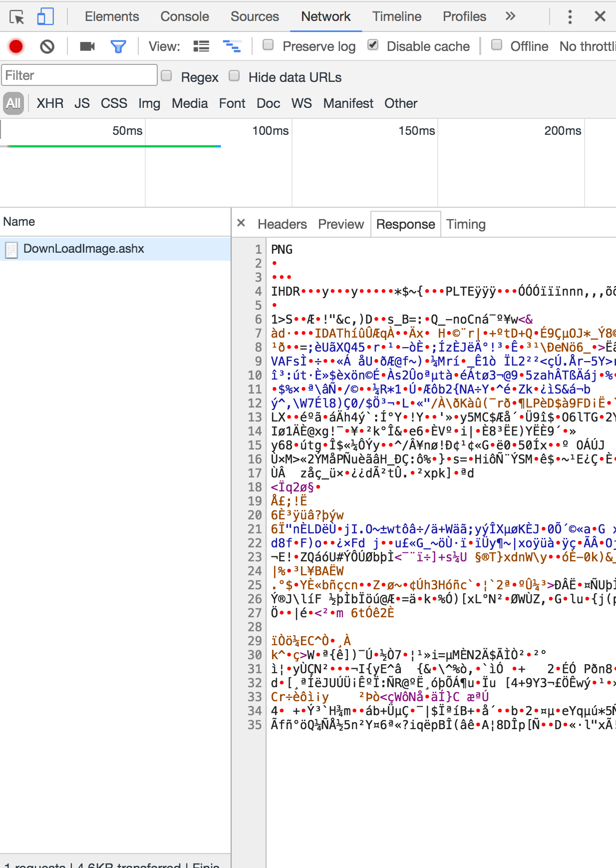616x868 pixels.
Task: Stop recording network log (red circle)
Action: pyautogui.click(x=16, y=46)
